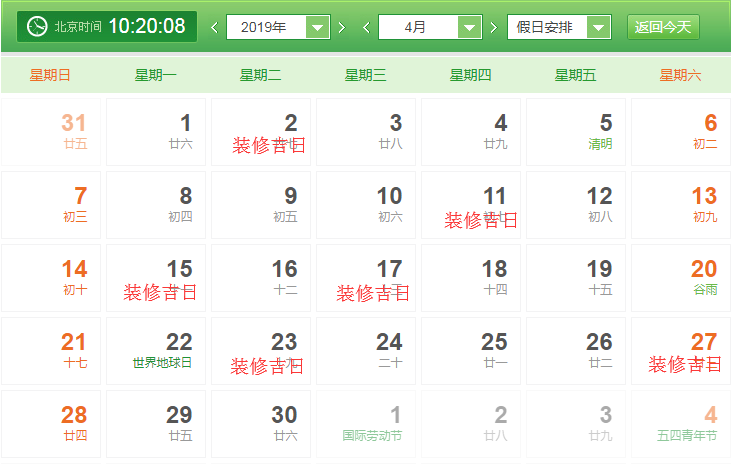Open the 2019年 year dropdown

click(x=278, y=27)
